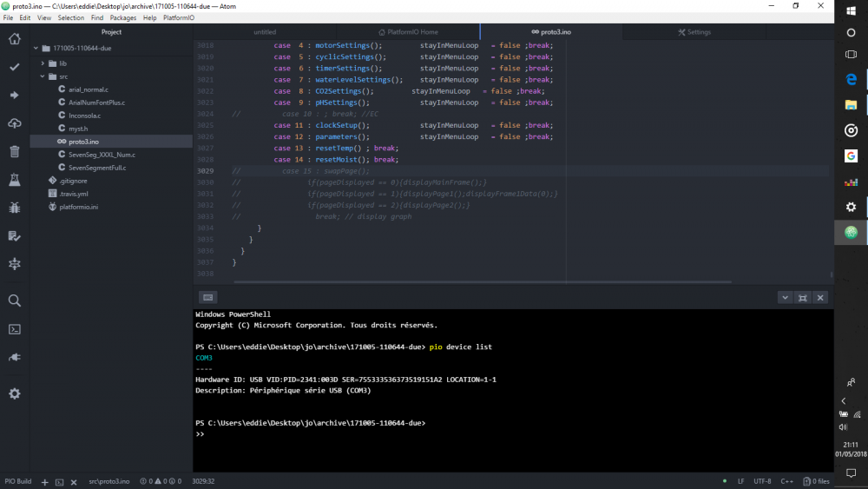
Task: Click the upload to remote cloud icon
Action: (15, 123)
